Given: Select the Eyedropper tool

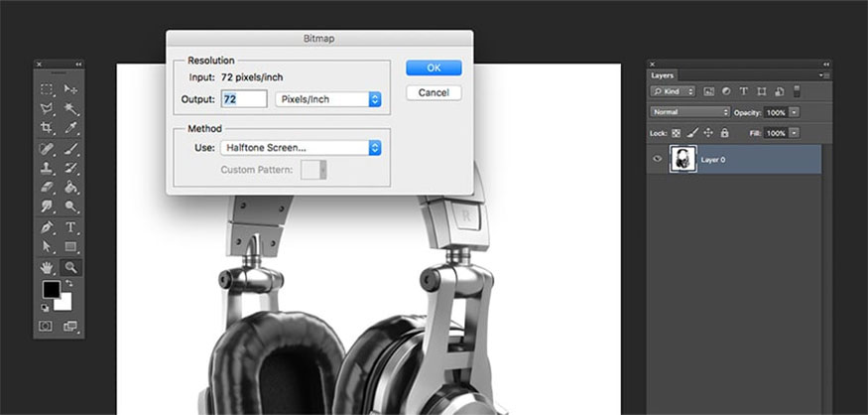Looking at the screenshot, I should pos(70,128).
